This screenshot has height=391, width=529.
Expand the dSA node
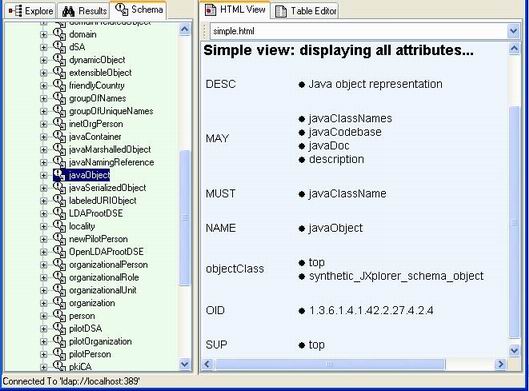point(44,47)
